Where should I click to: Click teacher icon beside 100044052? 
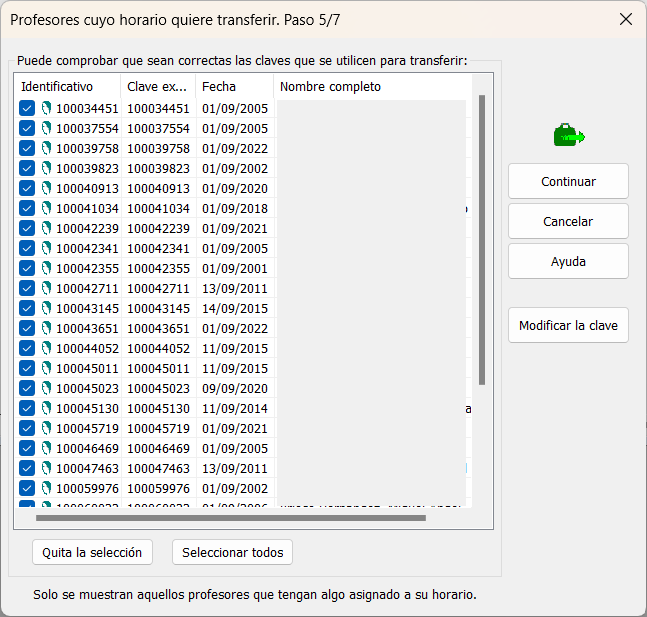[x=46, y=348]
